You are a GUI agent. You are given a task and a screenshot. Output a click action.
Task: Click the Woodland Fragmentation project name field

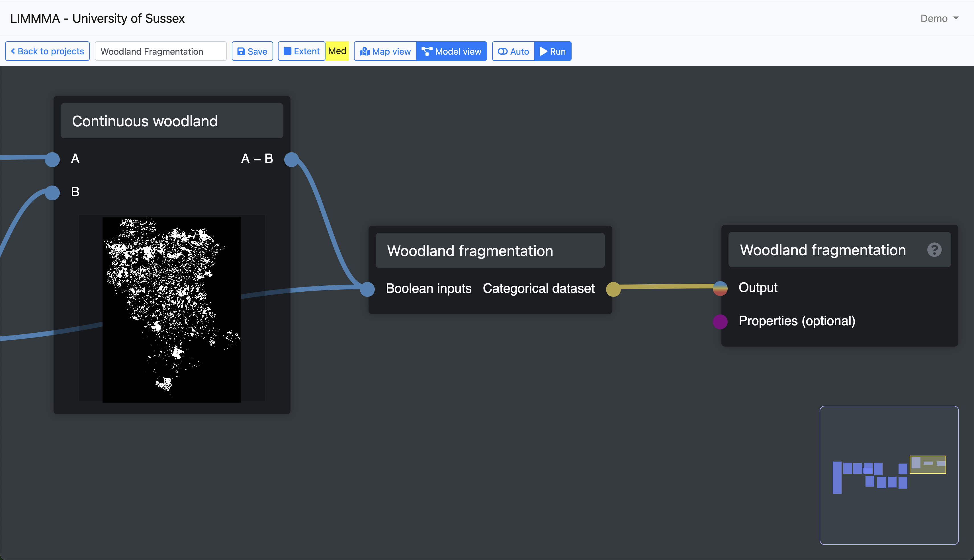pyautogui.click(x=160, y=51)
